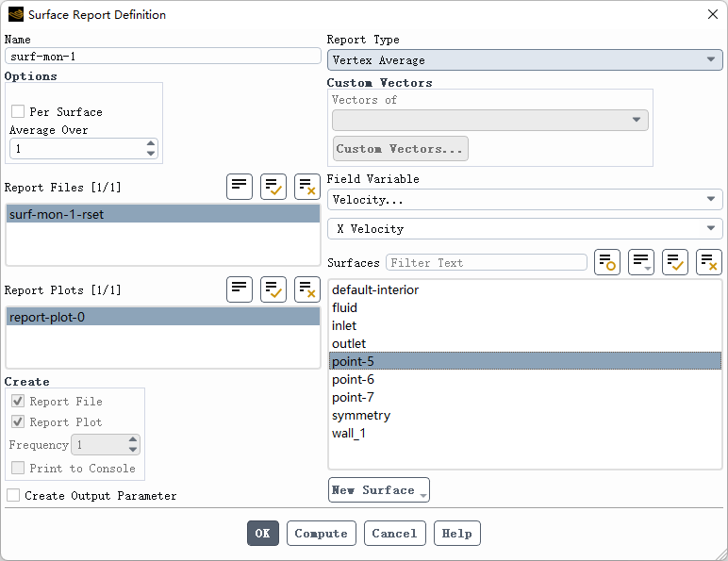
Task: Enable the Per Surface checkbox
Action: (18, 111)
